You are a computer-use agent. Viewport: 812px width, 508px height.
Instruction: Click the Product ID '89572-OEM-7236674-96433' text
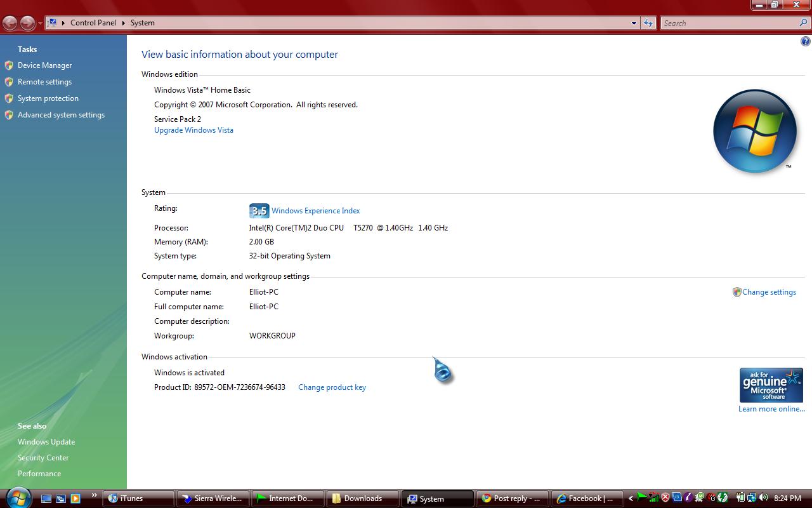coord(240,387)
